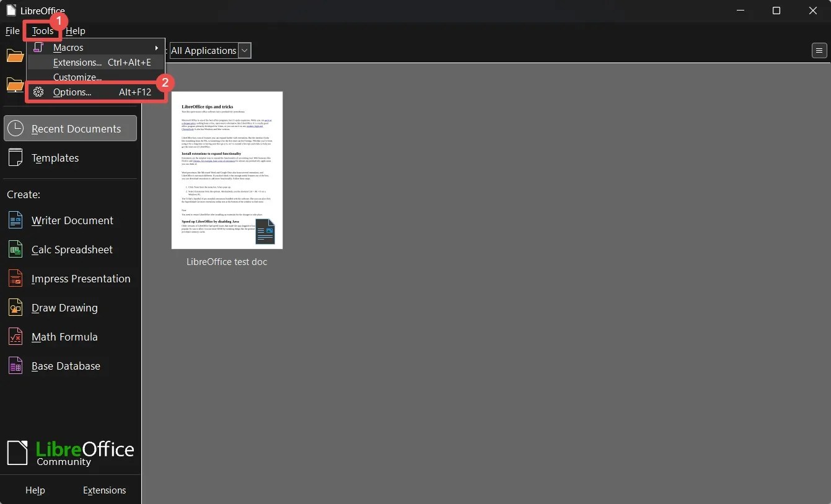Show Recent Documents

(76, 128)
